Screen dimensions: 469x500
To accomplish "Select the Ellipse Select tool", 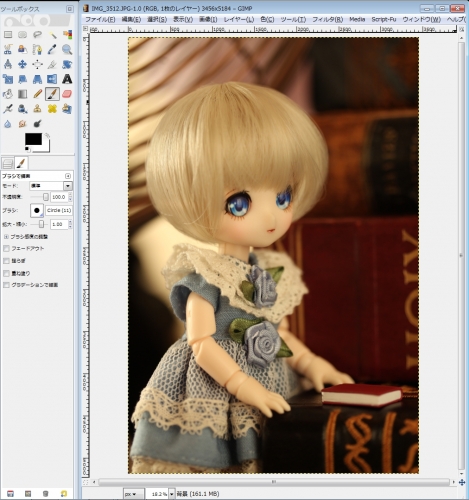I will click(x=22, y=35).
